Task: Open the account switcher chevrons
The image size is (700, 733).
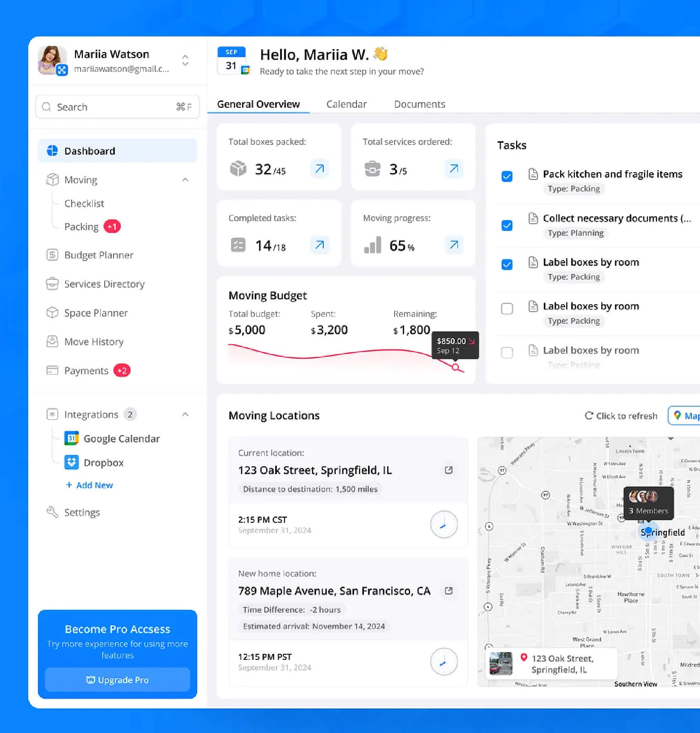Action: coord(185,61)
